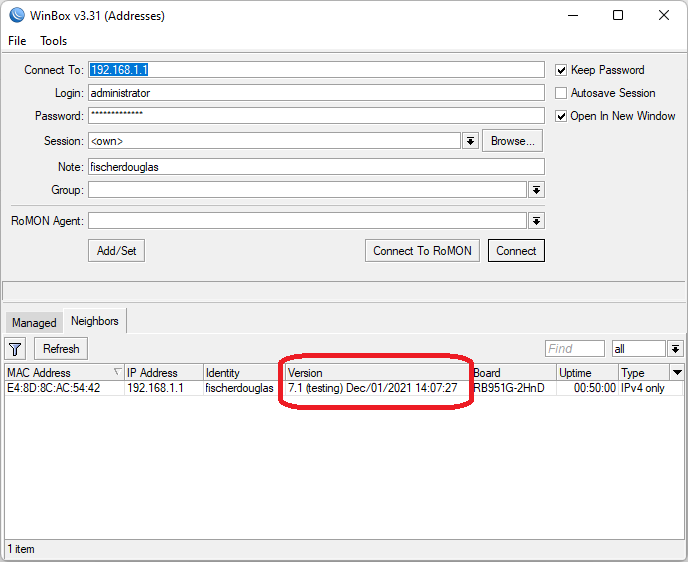
Task: Sort by Type column header
Action: tap(644, 372)
